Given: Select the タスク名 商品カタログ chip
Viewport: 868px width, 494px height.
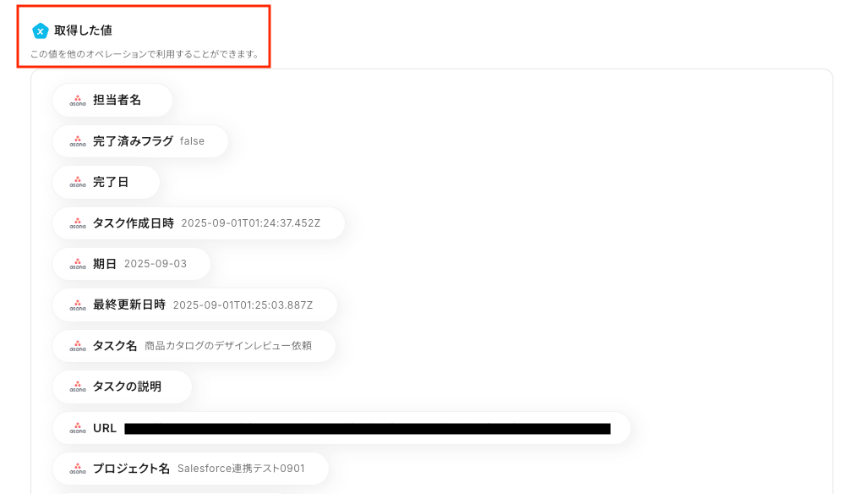Looking at the screenshot, I should 194,346.
